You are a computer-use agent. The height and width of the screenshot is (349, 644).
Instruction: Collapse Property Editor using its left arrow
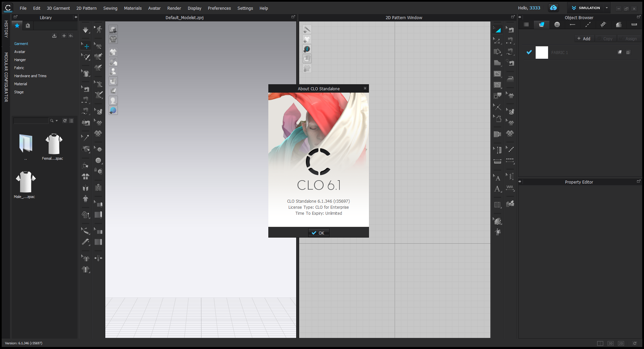coord(520,182)
